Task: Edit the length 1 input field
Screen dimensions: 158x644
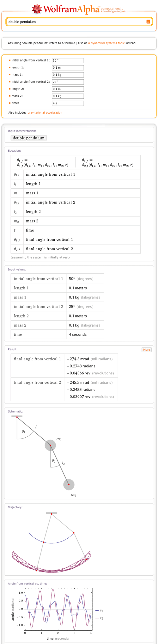Action: (68, 68)
